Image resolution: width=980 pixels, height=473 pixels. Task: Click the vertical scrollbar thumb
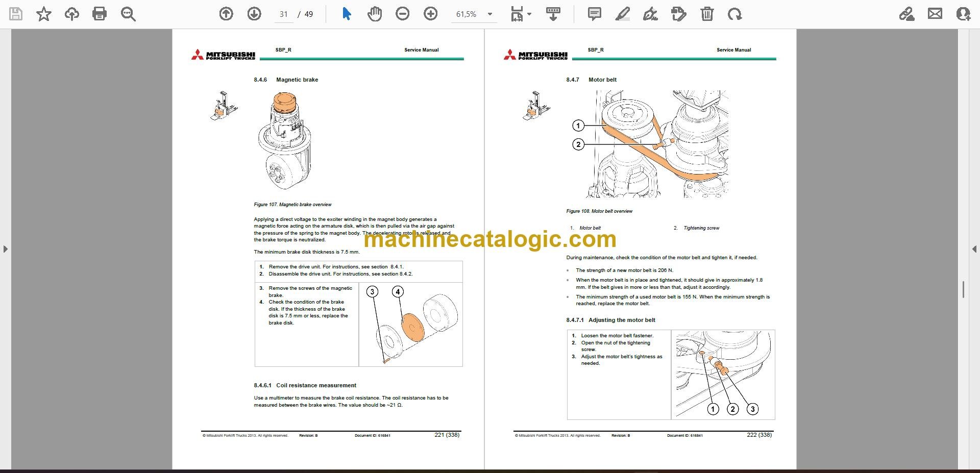(963, 289)
